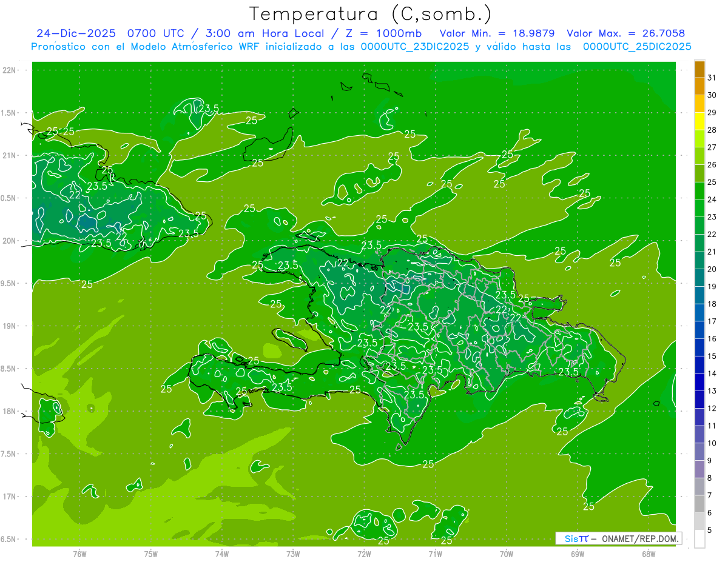Pick the dark blue legend swatch between 12 and 13
728x562 pixels.
[699, 400]
